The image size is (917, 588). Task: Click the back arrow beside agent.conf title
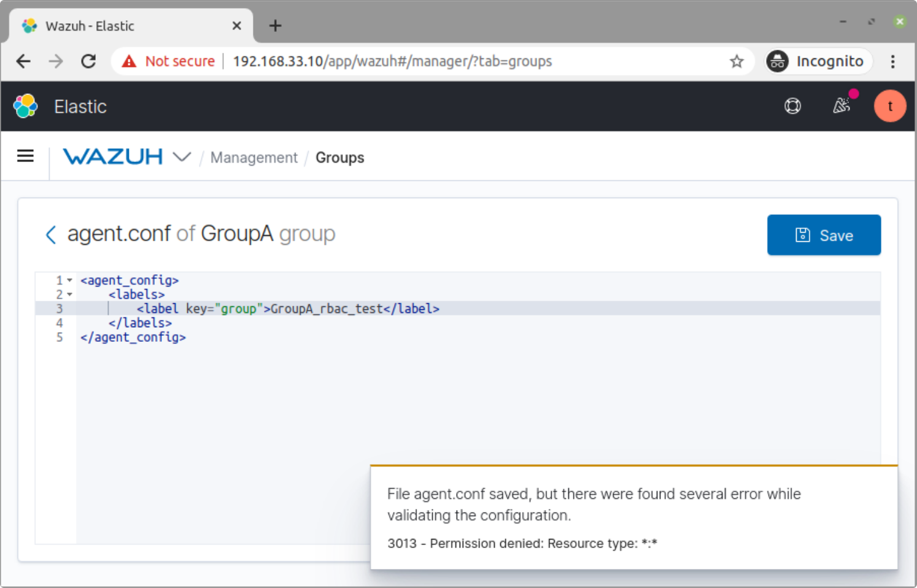(x=51, y=234)
